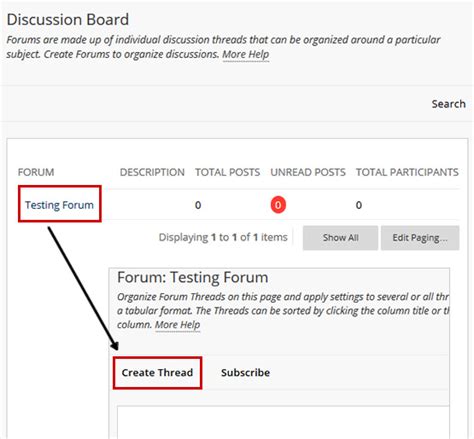
Task: Click the empty thread list area below Create Thread
Action: (283, 422)
